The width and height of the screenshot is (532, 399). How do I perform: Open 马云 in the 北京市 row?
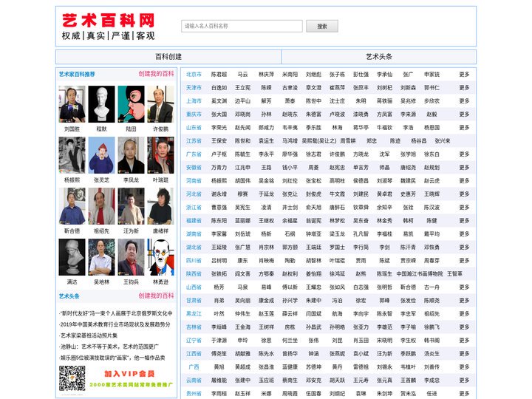coord(242,75)
